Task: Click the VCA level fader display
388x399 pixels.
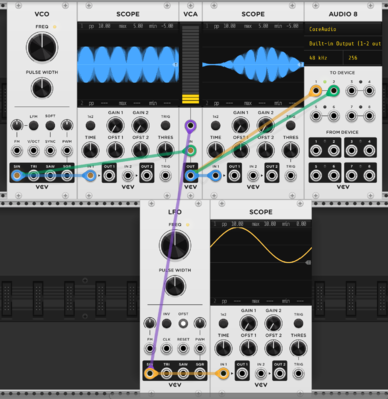Action: [x=190, y=64]
